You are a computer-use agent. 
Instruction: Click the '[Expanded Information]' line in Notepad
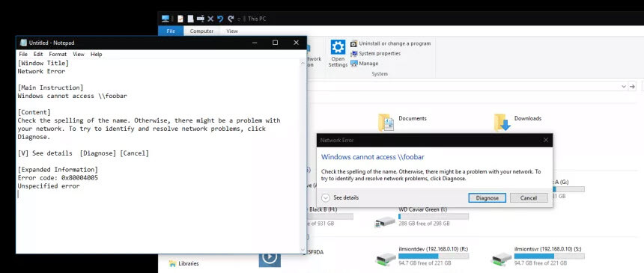tap(58, 170)
